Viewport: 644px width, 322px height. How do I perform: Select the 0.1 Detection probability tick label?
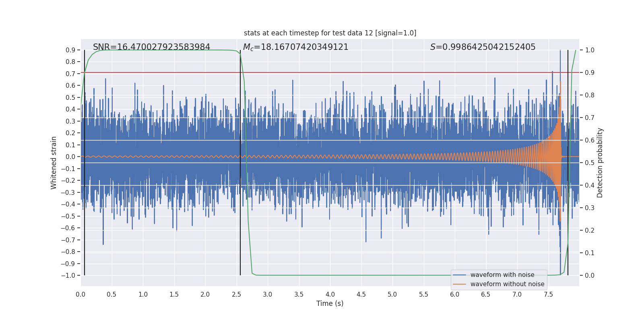pyautogui.click(x=590, y=253)
